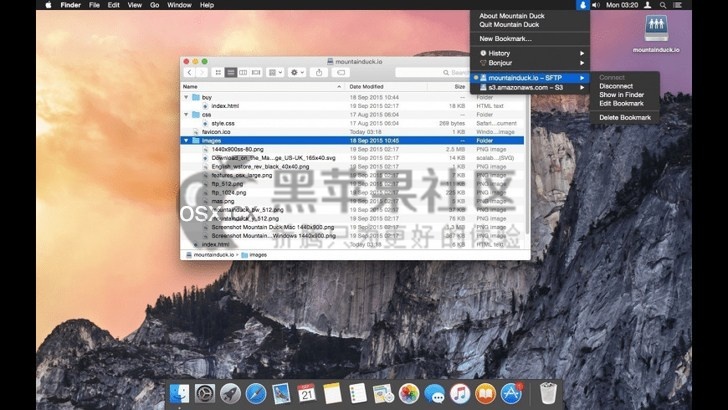The height and width of the screenshot is (410, 728).
Task: Open Notes from the dock
Action: (x=332, y=394)
